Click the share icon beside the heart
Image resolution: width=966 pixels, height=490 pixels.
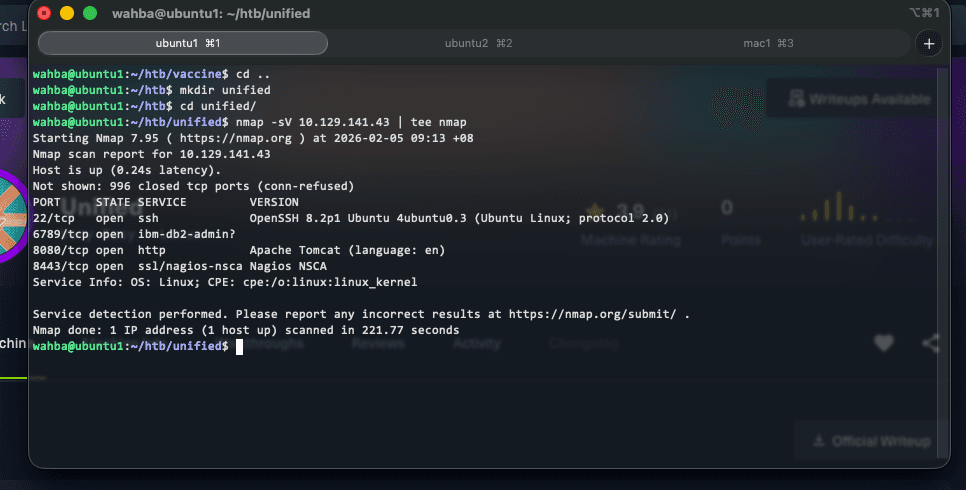coord(931,343)
